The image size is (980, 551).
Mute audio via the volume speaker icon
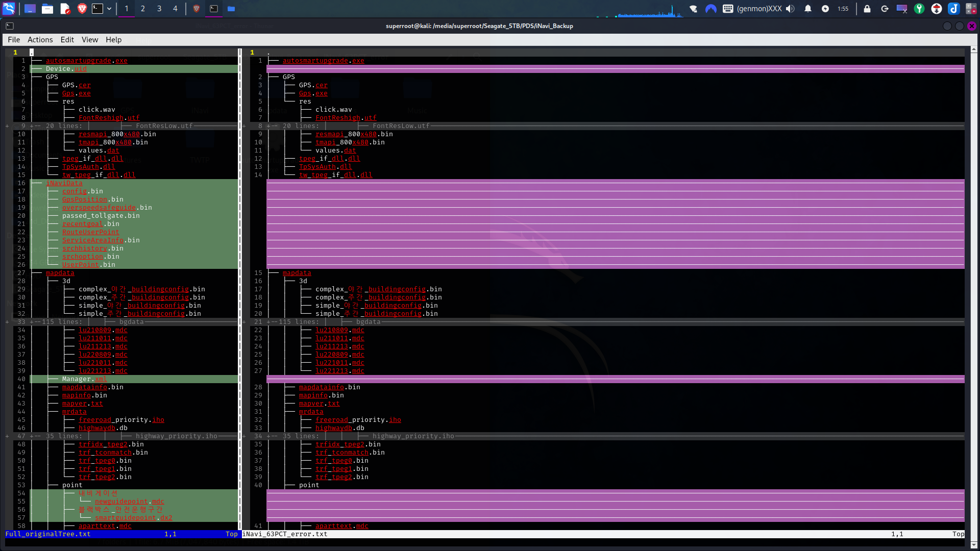pyautogui.click(x=790, y=9)
